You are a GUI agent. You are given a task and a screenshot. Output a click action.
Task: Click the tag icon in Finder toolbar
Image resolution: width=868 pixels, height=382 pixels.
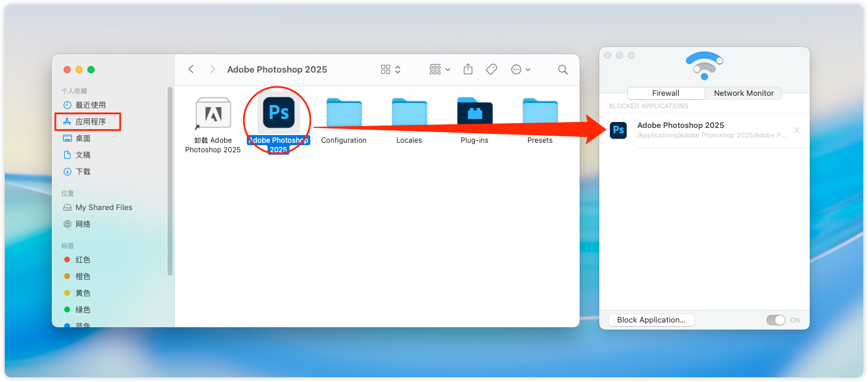point(491,70)
